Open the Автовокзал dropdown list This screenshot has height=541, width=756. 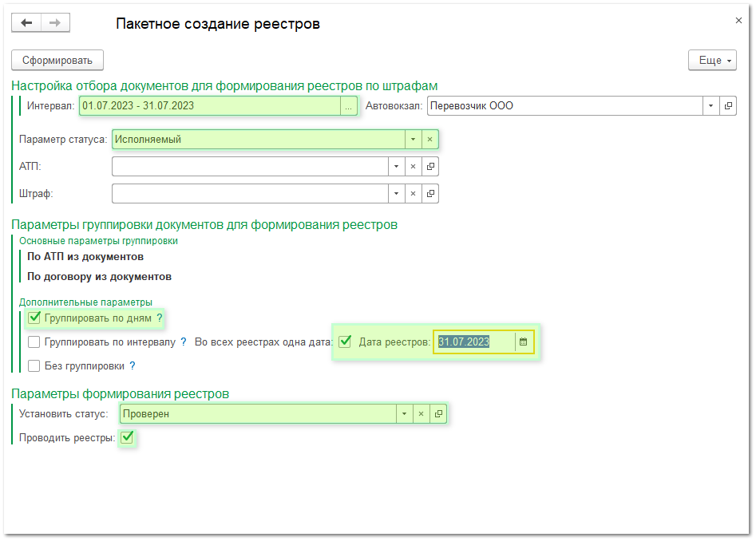click(x=710, y=105)
